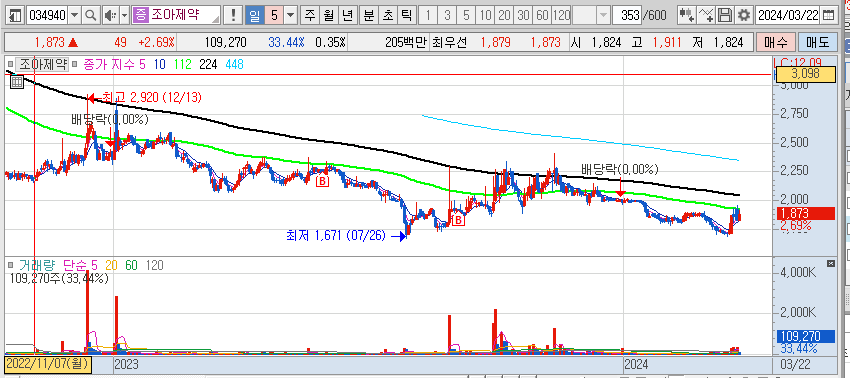Click the add candlestick chart icon
850x378 pixels.
coord(687,15)
